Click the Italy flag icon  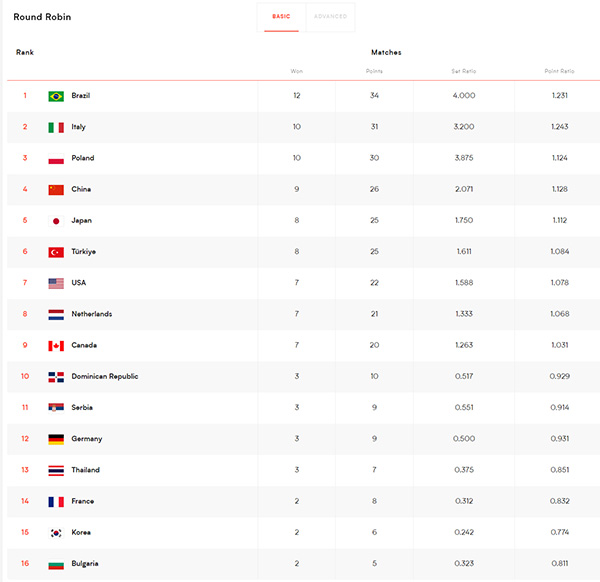(56, 127)
